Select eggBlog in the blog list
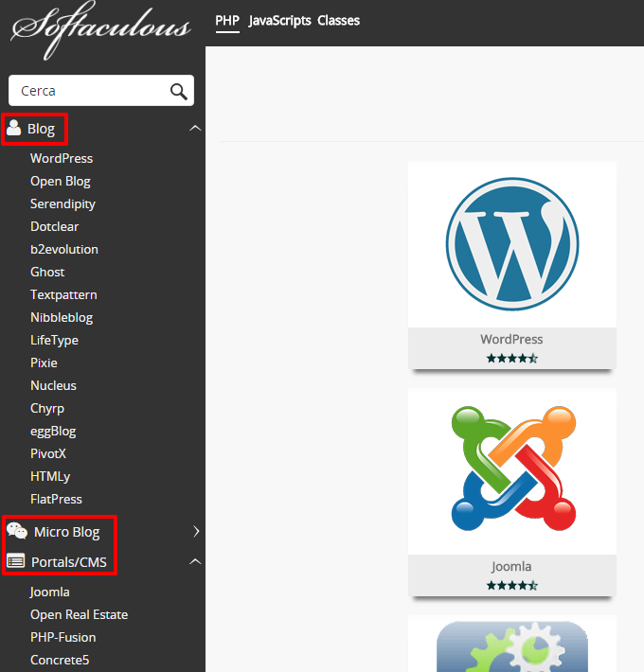Screen dimensions: 644x672 click(x=53, y=432)
